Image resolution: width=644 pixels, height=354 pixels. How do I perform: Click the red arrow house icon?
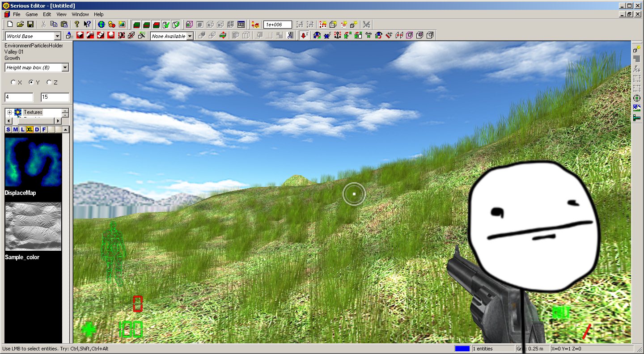pyautogui.click(x=255, y=24)
